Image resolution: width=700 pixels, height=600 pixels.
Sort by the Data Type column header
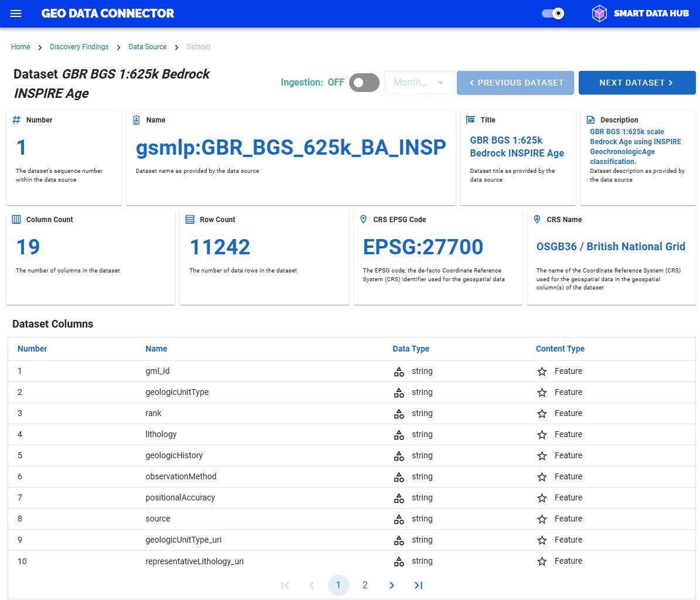[411, 349]
